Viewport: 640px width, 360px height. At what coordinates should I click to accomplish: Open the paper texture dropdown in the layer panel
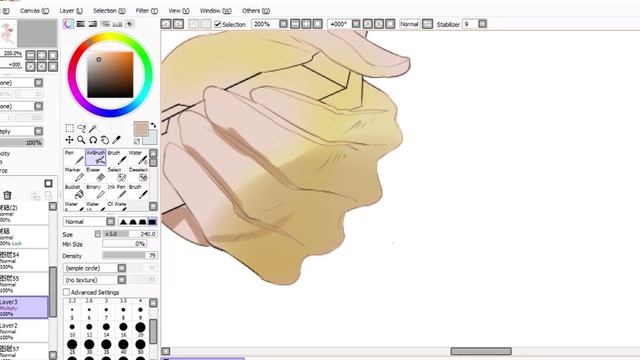pyautogui.click(x=38, y=82)
